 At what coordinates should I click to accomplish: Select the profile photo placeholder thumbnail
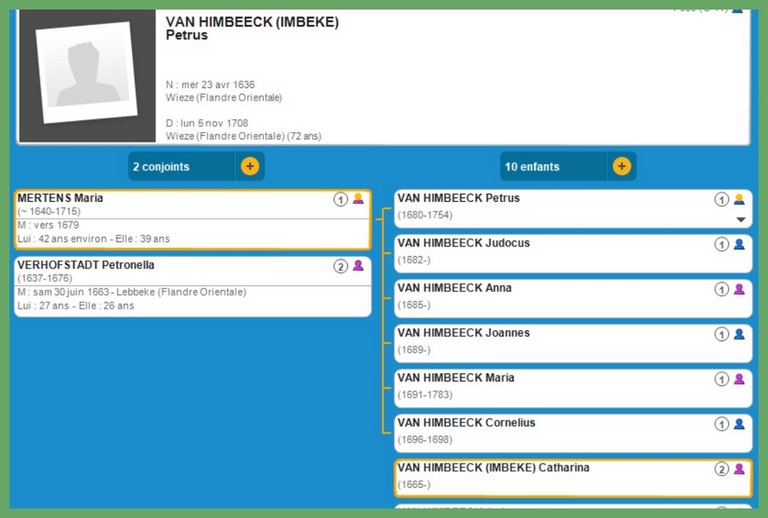pyautogui.click(x=84, y=77)
